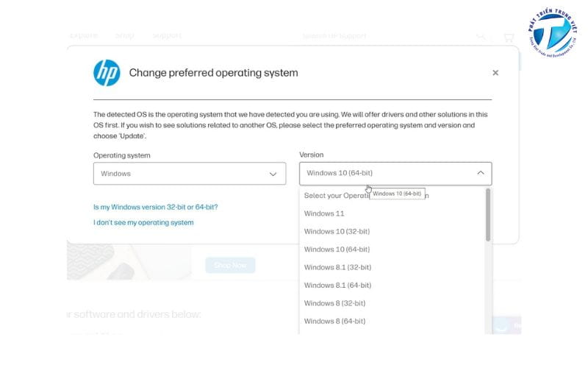Viewport: 588px width, 368px height.
Task: Open the Shop navigation menu
Action: 125,35
